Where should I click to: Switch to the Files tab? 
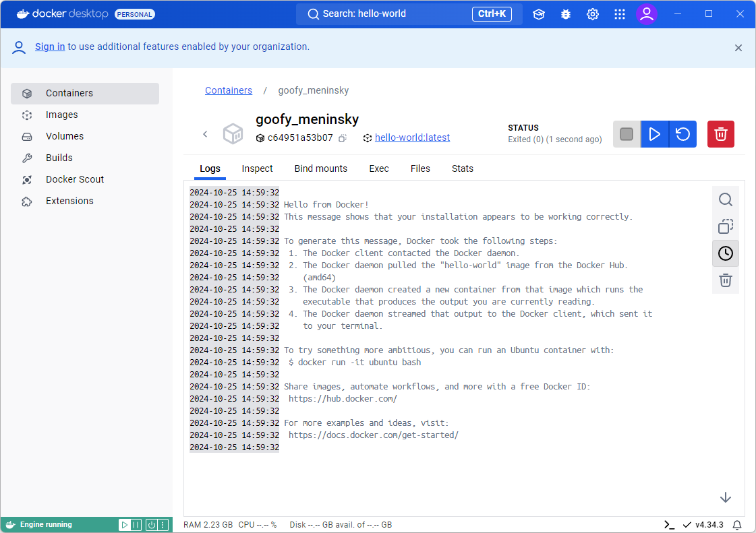(x=420, y=168)
